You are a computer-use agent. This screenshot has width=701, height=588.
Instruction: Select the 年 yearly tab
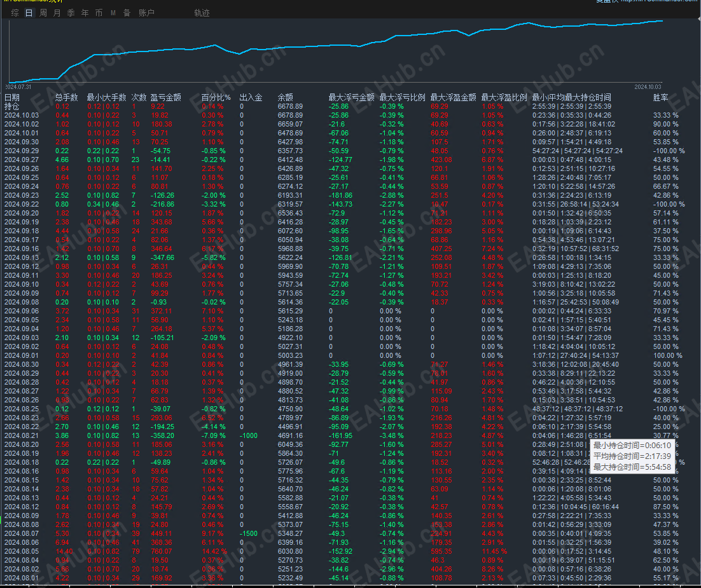(85, 13)
